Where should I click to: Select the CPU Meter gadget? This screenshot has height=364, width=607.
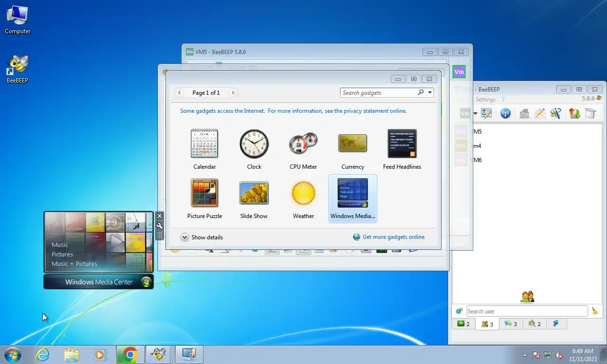(303, 149)
